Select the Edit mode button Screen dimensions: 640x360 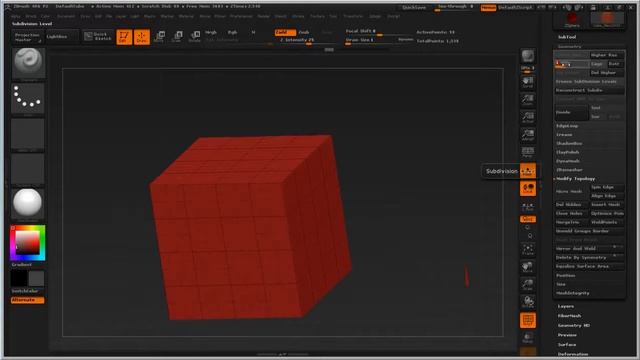click(x=124, y=37)
